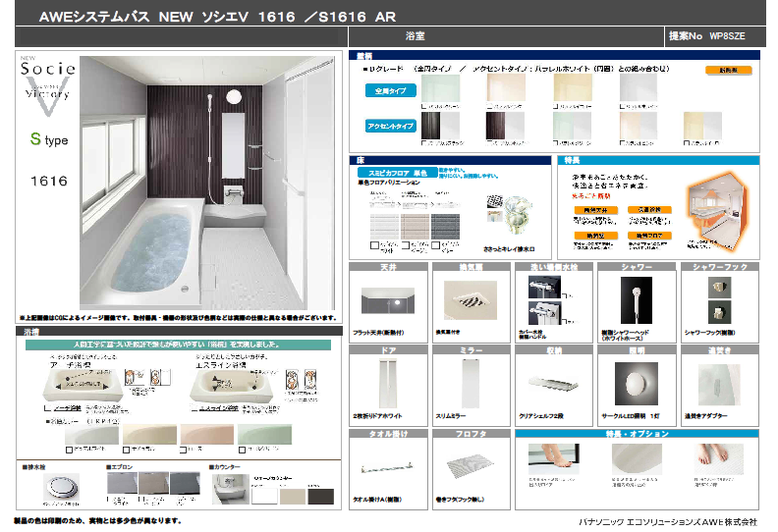778x532 pixels.
Task: Tick checkbox under white bathtub color sample
Action: pos(69,450)
